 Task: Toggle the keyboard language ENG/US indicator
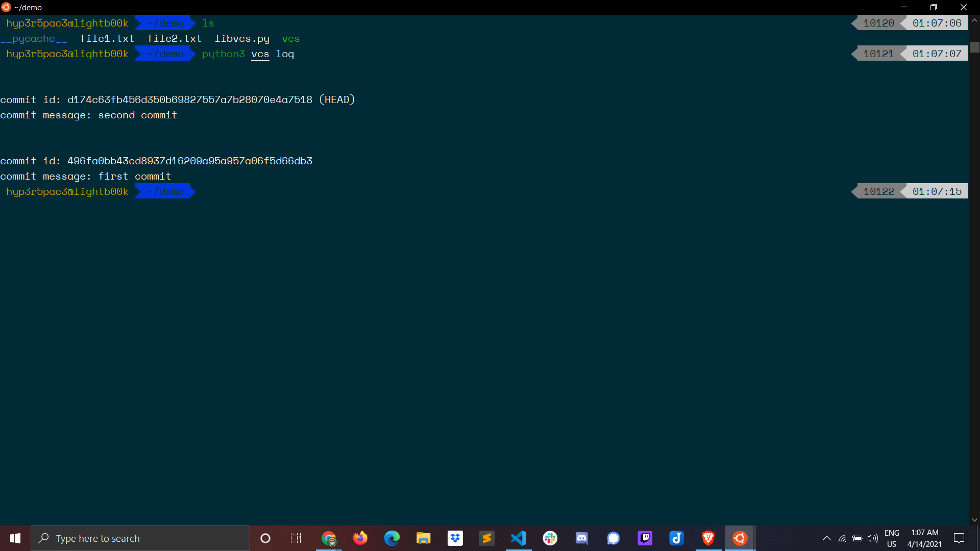(892, 538)
